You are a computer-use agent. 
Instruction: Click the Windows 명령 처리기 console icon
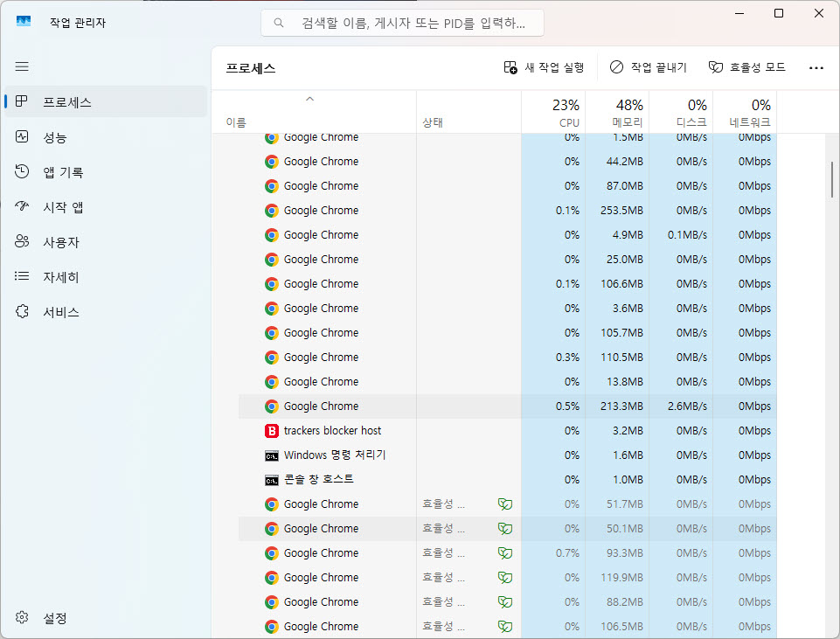272,455
